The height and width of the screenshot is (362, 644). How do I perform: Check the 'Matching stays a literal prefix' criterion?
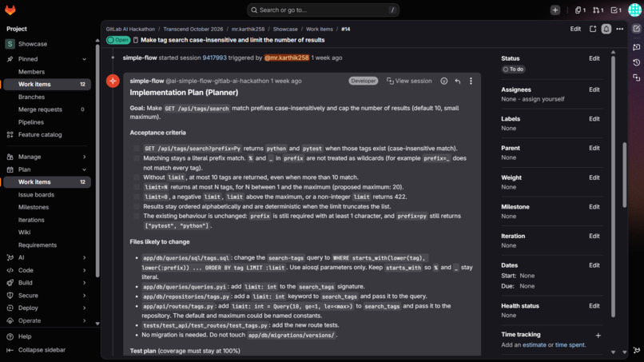[x=137, y=158]
